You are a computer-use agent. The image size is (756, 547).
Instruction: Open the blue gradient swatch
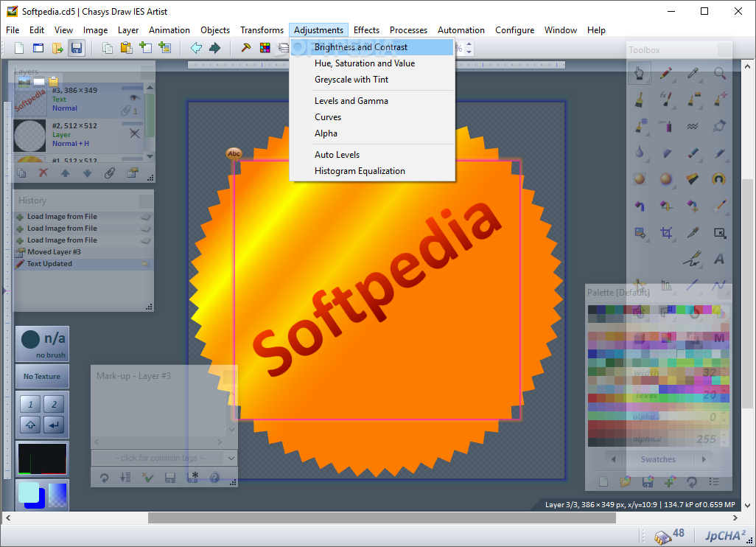pyautogui.click(x=57, y=495)
